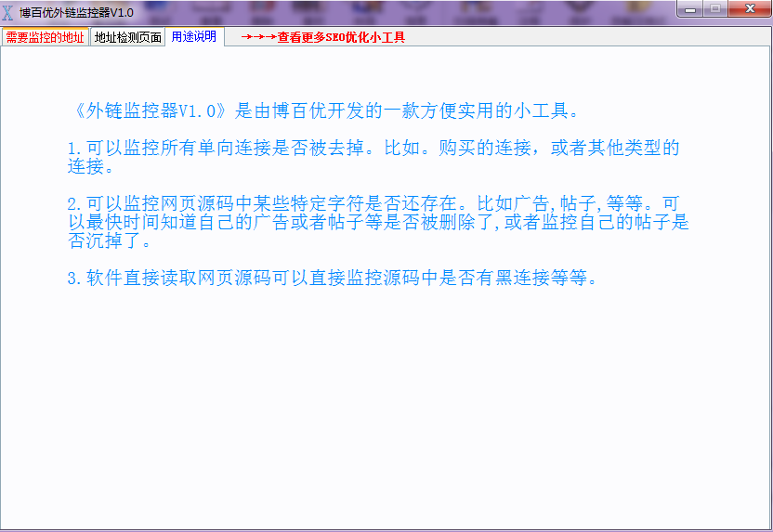Click the line starting with 1.可以监控所有单向连接

tap(373, 148)
